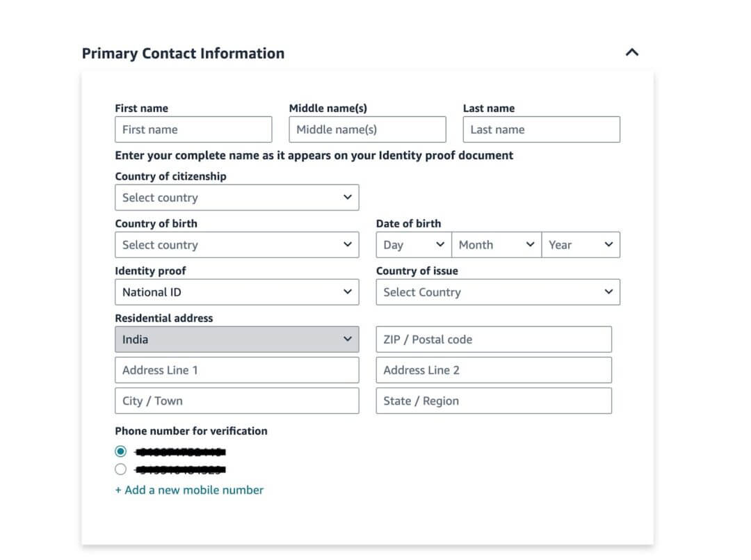Select the first phone number radio button

point(120,451)
